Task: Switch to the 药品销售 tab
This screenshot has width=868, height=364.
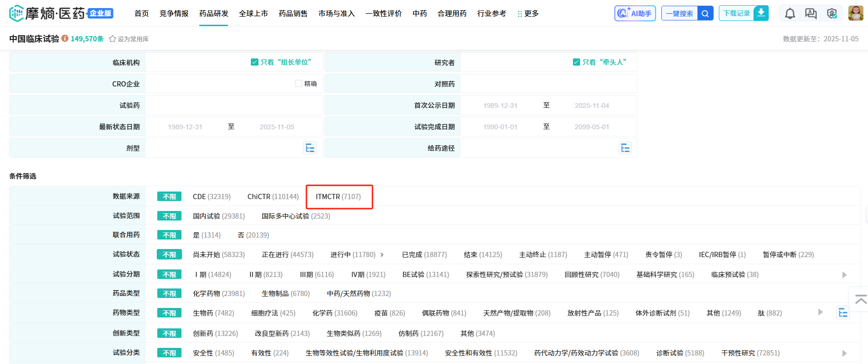Action: pos(293,14)
